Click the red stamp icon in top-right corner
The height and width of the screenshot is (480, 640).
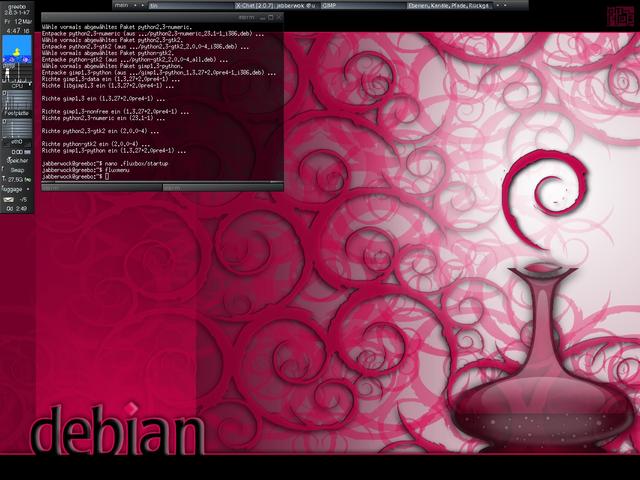click(620, 13)
